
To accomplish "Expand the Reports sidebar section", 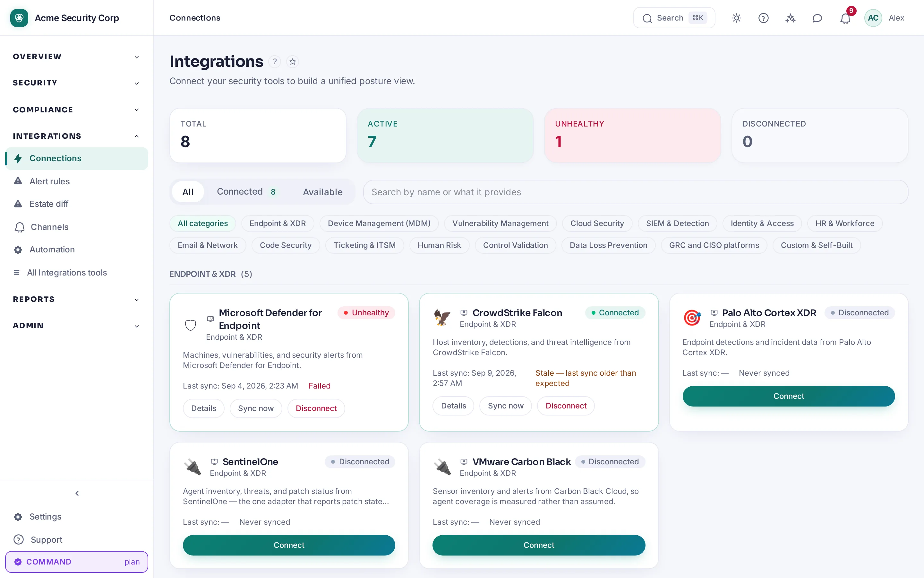I will 77,299.
